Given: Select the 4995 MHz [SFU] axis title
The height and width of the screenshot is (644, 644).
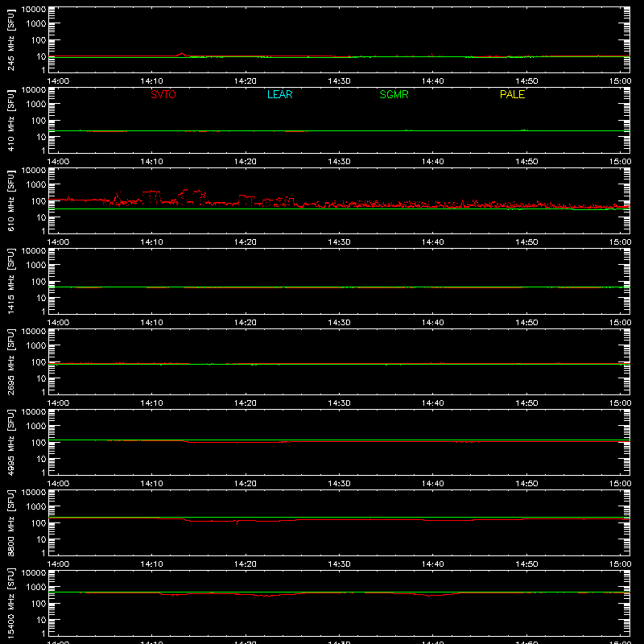Looking at the screenshot, I should tap(10, 442).
